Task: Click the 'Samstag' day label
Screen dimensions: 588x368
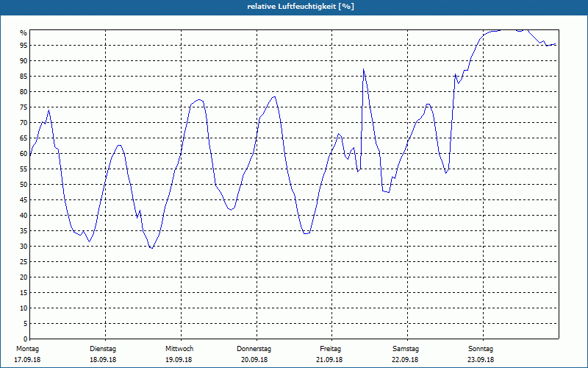Action: (406, 349)
